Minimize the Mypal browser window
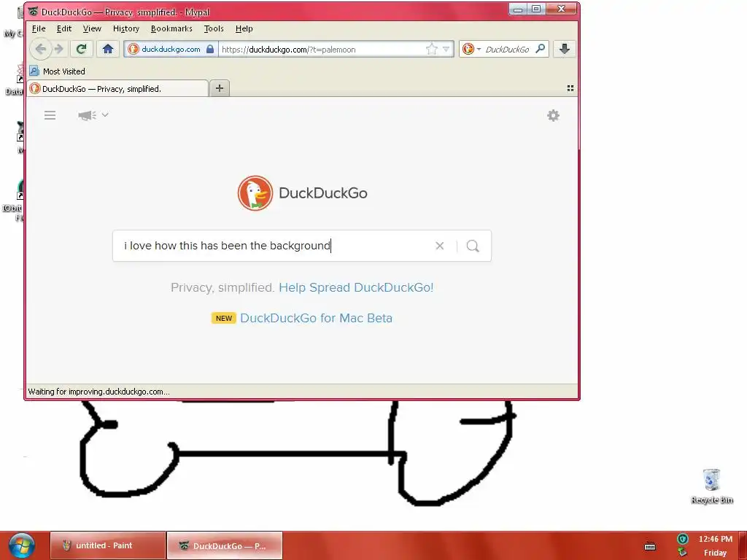This screenshot has width=747, height=560. [518, 9]
